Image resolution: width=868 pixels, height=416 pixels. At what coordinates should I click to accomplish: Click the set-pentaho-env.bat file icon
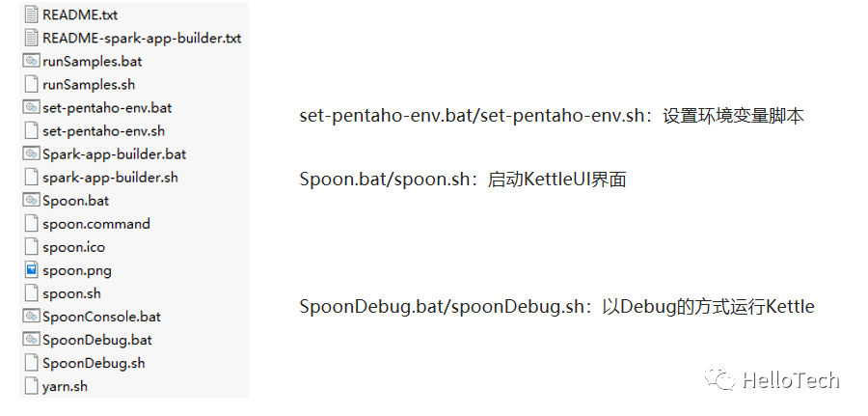(x=31, y=108)
